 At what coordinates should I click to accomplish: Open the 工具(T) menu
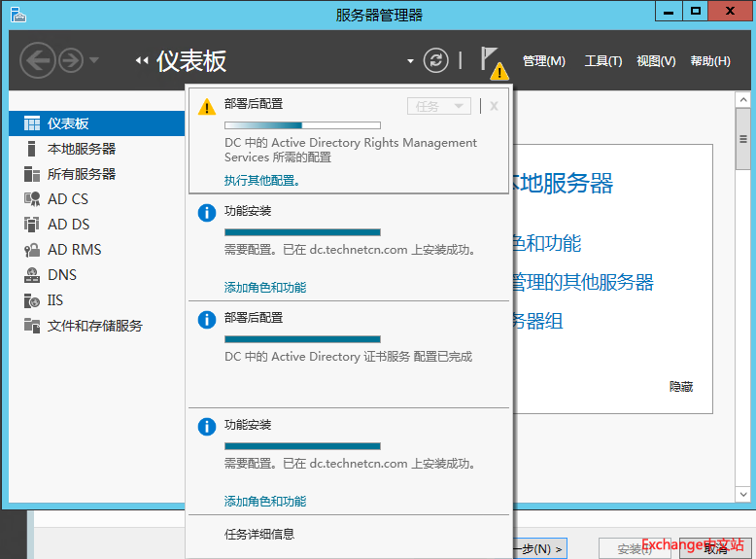[x=602, y=61]
